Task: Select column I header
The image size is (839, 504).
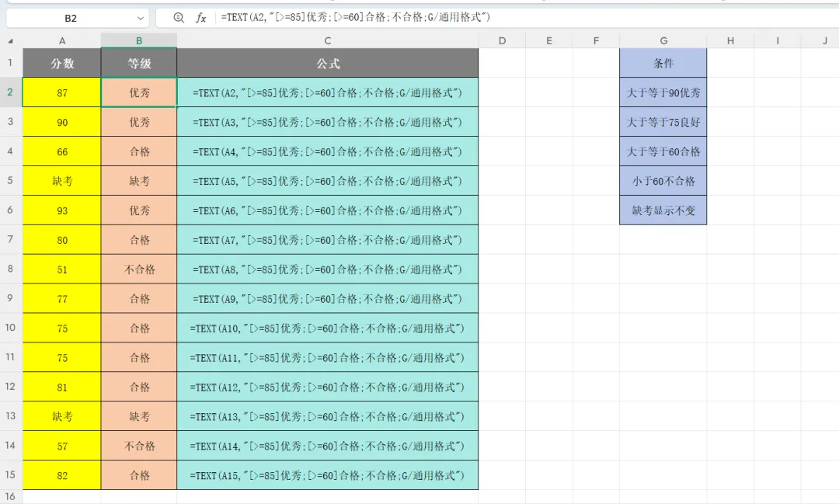Action: point(778,40)
